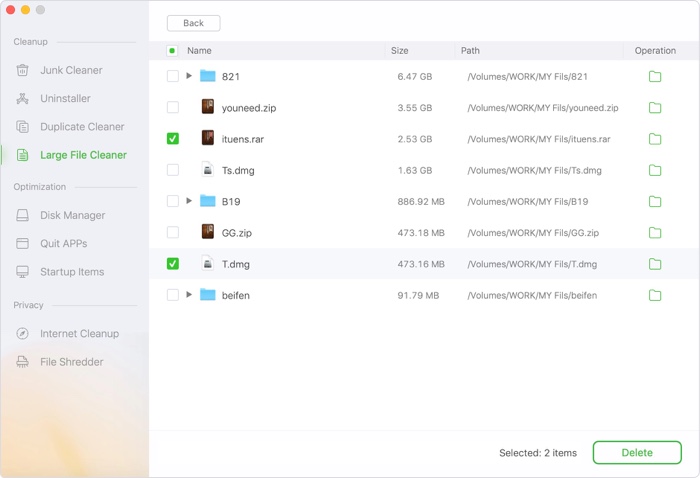Toggle the select-all checkbox beside Name
Viewport: 700px width, 478px height.
tap(172, 50)
